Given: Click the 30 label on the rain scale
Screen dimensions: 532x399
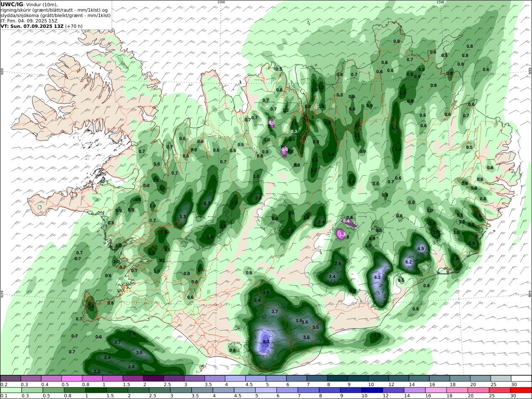Looking at the screenshot, I should (x=514, y=396).
